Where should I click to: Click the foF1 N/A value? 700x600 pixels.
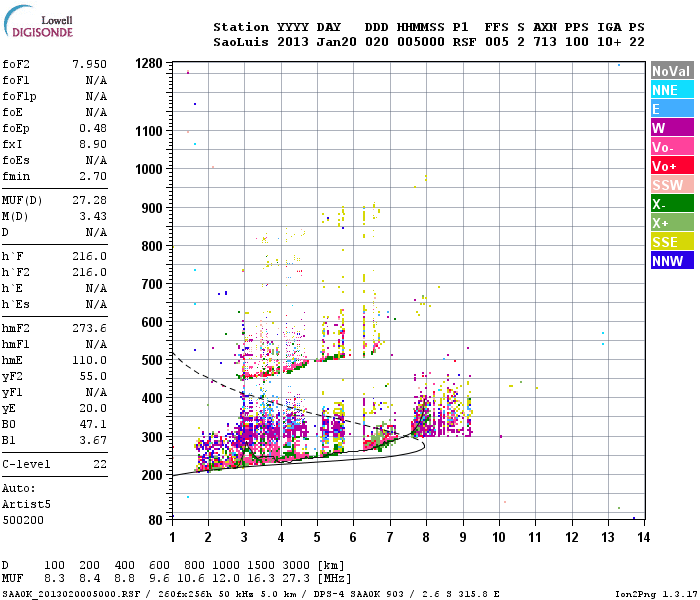[x=96, y=80]
